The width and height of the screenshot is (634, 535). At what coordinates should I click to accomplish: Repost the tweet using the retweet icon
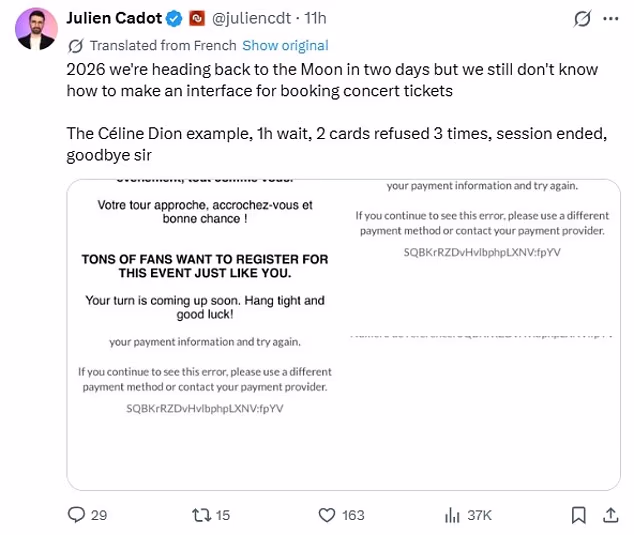pyautogui.click(x=201, y=515)
